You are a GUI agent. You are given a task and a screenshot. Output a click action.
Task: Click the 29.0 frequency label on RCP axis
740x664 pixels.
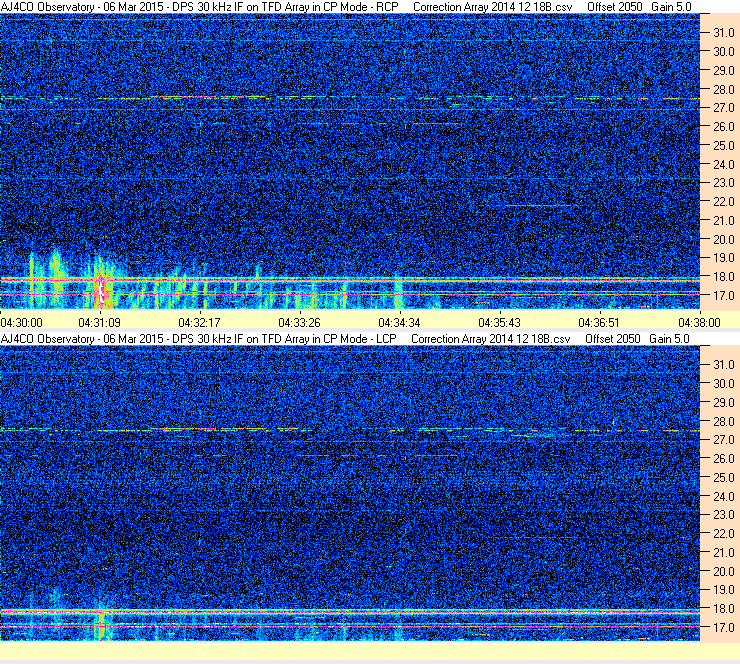pyautogui.click(x=723, y=70)
